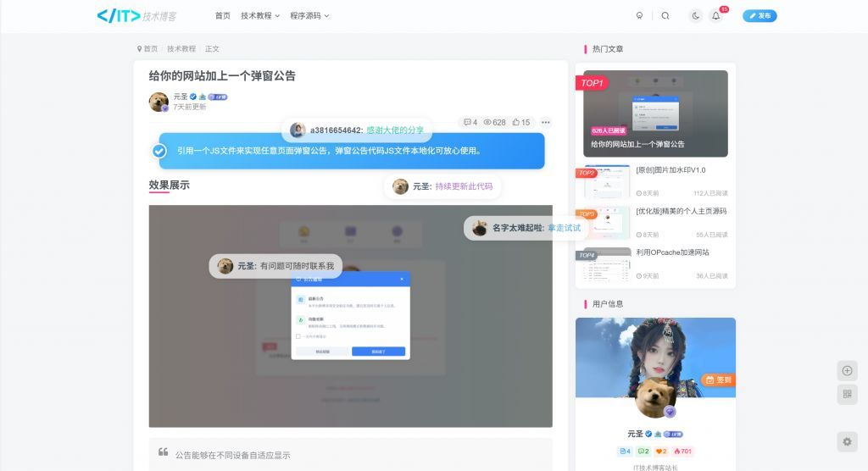Image resolution: width=868 pixels, height=471 pixels.
Task: Open the popup demo screenshot image
Action: [350, 316]
